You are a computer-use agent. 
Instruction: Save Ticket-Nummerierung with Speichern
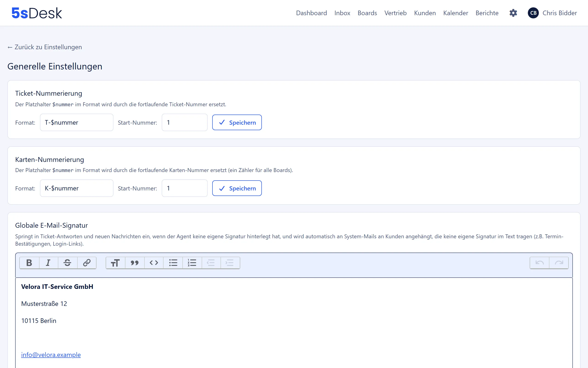point(237,122)
